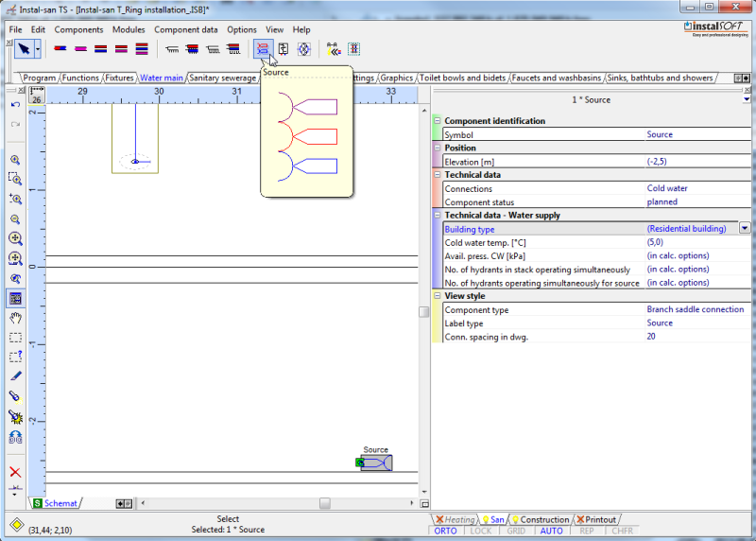
Task: Toggle AUTO mode in status bar
Action: pos(552,531)
